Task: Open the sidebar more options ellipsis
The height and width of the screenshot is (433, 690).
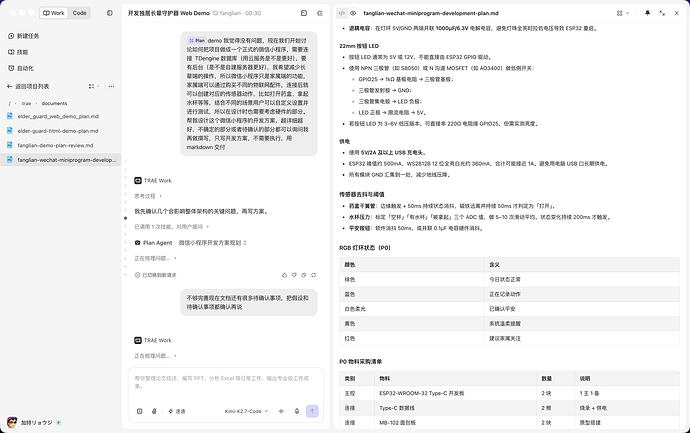Action: [111, 86]
